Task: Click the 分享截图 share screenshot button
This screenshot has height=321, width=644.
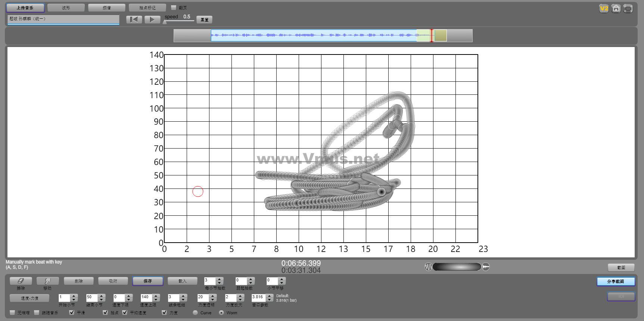Action: (616, 281)
